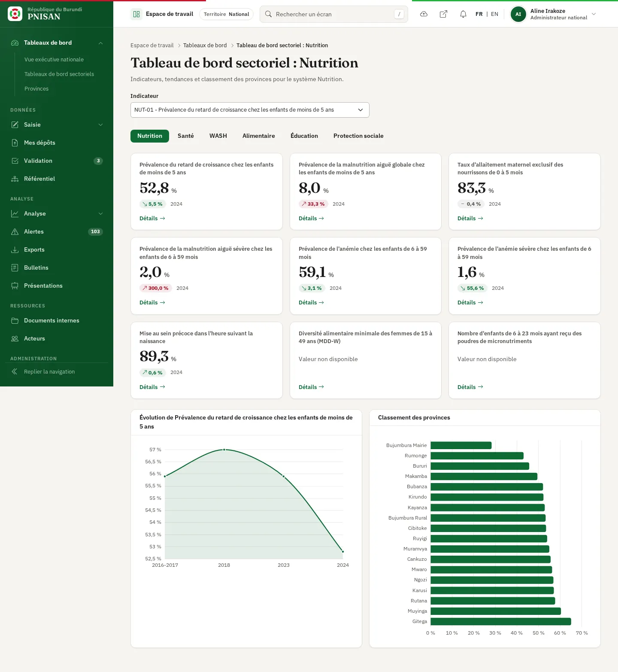
Task: Click the Documents internes folder icon
Action: [15, 320]
